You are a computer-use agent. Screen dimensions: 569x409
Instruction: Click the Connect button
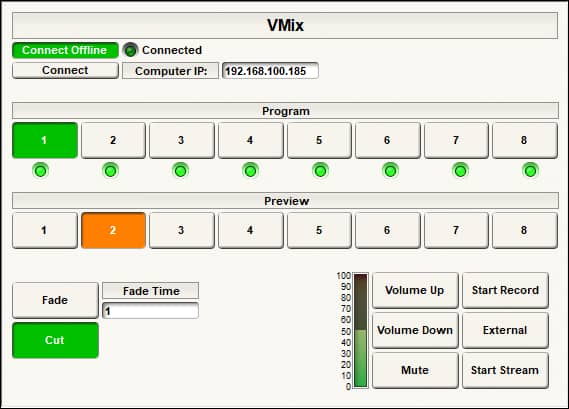(x=65, y=70)
